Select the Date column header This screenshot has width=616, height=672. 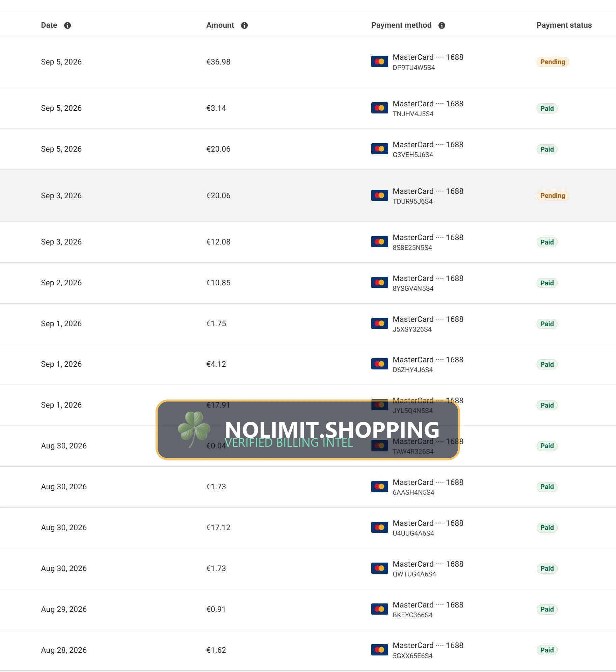(49, 25)
